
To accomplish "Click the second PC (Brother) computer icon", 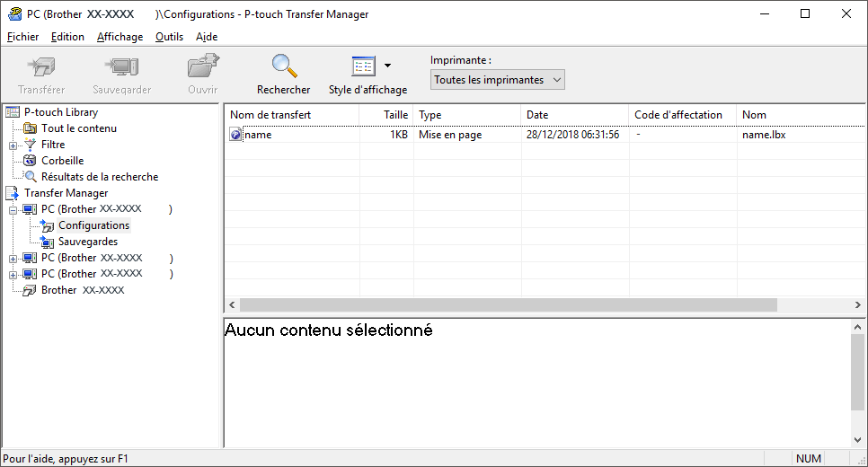I will pos(30,258).
